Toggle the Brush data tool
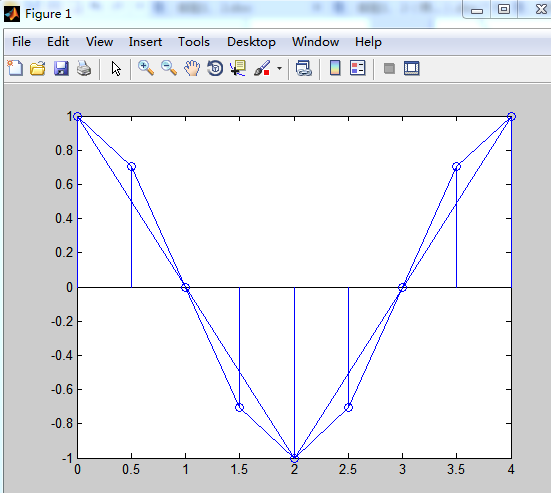Image resolution: width=551 pixels, height=493 pixels. tap(262, 68)
